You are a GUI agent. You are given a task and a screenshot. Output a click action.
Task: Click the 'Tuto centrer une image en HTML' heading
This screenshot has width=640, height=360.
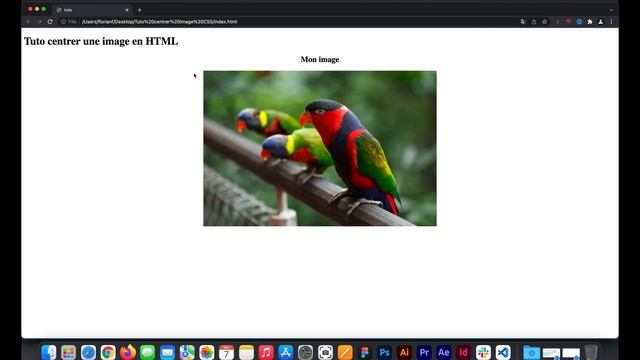(x=101, y=41)
